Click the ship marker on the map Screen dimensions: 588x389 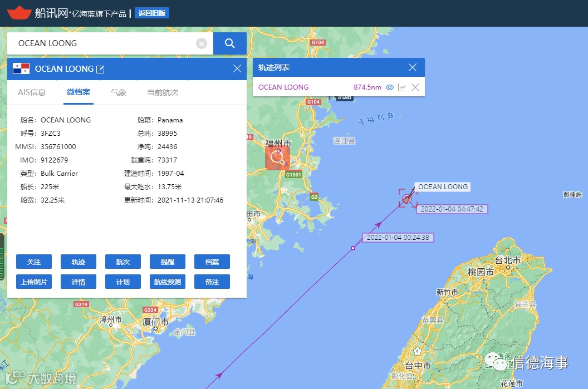click(x=407, y=199)
